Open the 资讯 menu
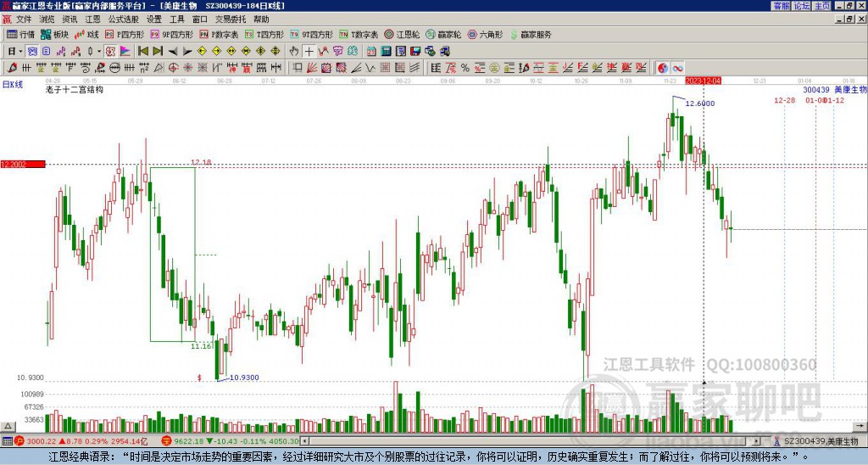Screen dimensions: 868x465 (x=70, y=20)
